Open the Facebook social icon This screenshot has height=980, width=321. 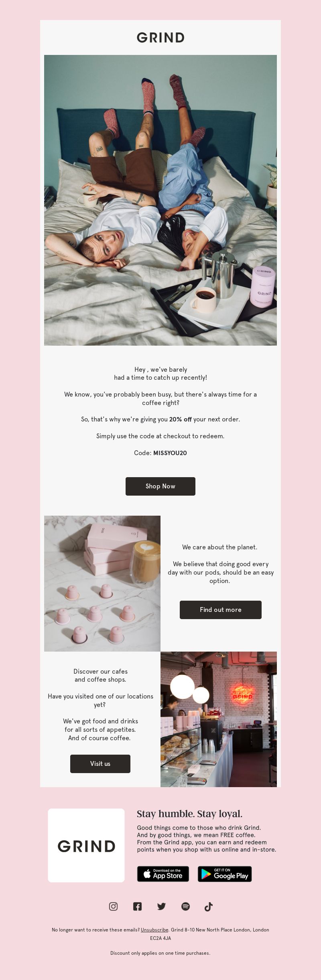(137, 907)
